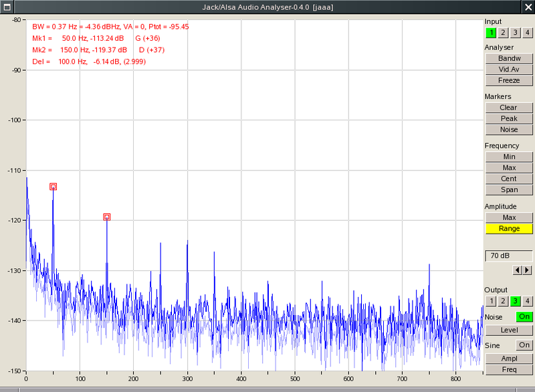This screenshot has width=535, height=392.
Task: Freeze the analyser display
Action: coord(509,80)
